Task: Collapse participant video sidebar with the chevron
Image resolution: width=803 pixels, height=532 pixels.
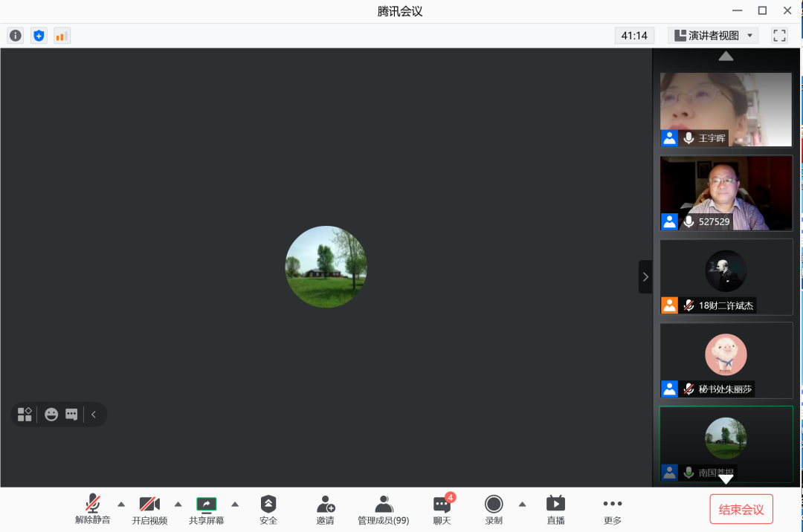Action: (x=645, y=276)
